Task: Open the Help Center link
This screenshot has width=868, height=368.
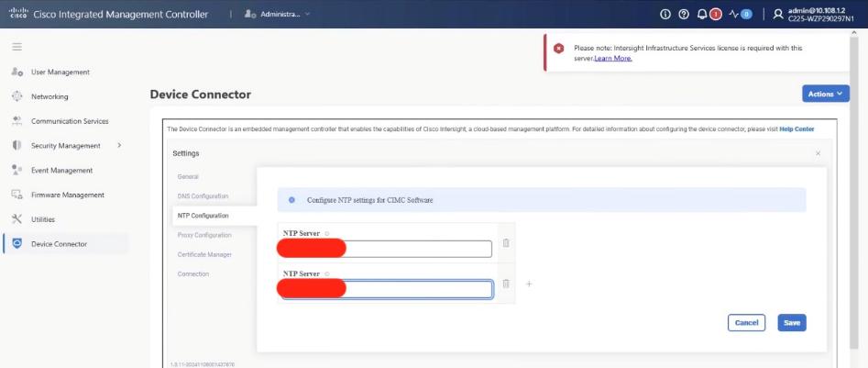Action: [x=797, y=129]
